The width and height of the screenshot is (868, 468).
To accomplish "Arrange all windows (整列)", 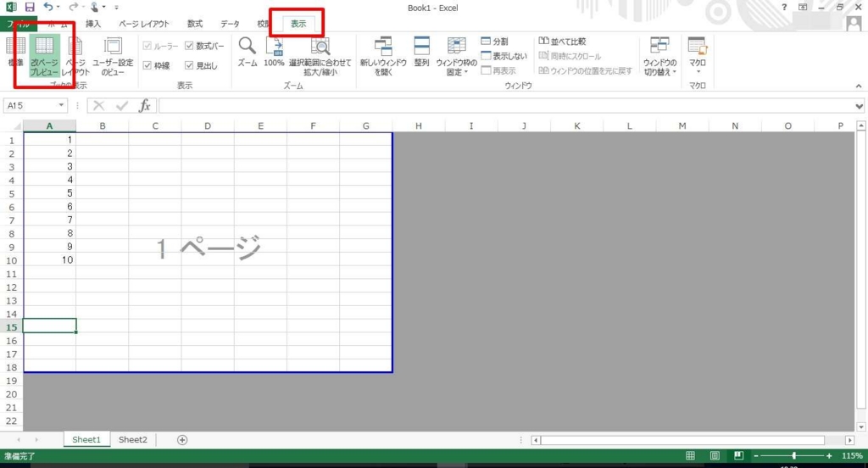I will click(422, 52).
